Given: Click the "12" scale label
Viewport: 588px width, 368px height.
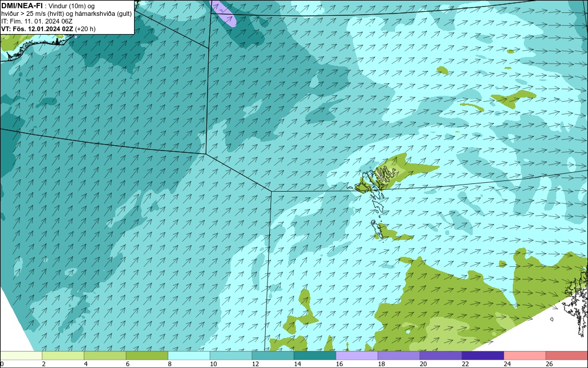Looking at the screenshot, I should pyautogui.click(x=255, y=364).
